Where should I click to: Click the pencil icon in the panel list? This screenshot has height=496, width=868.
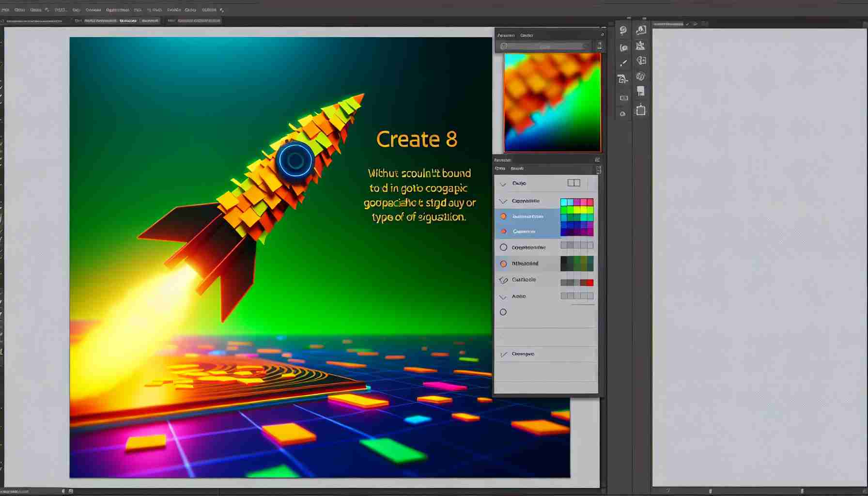pyautogui.click(x=503, y=280)
